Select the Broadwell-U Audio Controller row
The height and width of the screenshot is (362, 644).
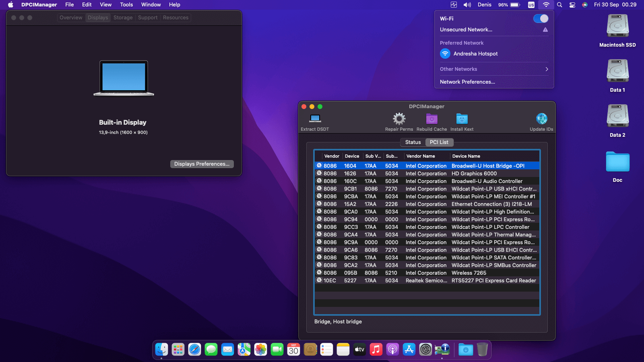tap(427, 181)
